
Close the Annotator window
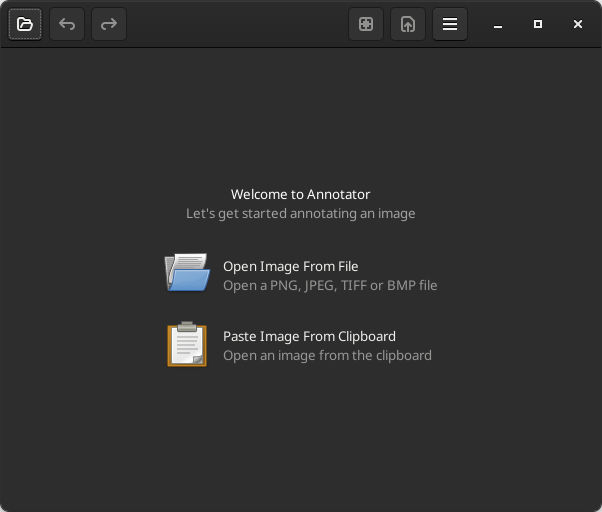point(578,24)
